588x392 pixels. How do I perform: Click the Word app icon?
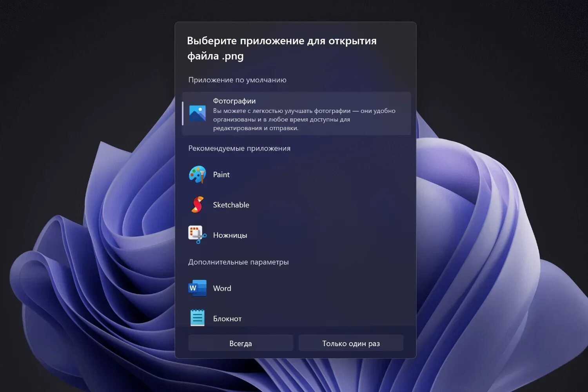tap(197, 288)
